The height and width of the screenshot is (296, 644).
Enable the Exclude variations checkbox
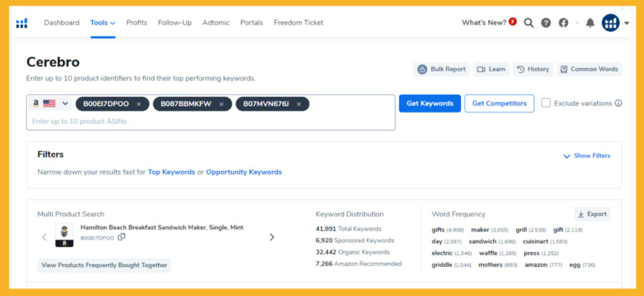point(546,103)
